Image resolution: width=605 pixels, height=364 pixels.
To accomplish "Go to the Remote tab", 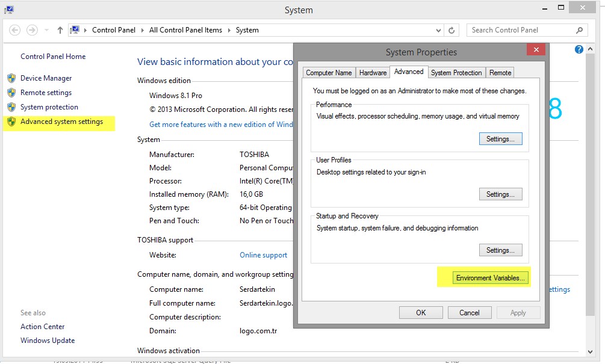I will [500, 73].
